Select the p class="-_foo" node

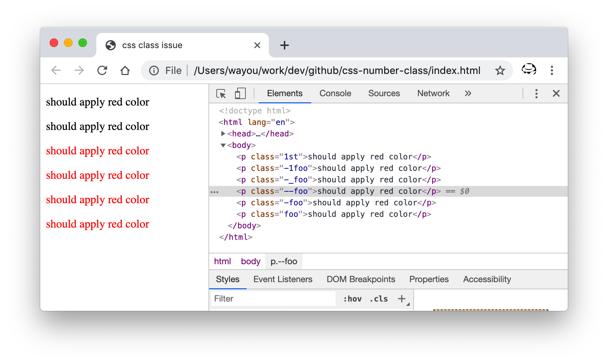pyautogui.click(x=338, y=180)
